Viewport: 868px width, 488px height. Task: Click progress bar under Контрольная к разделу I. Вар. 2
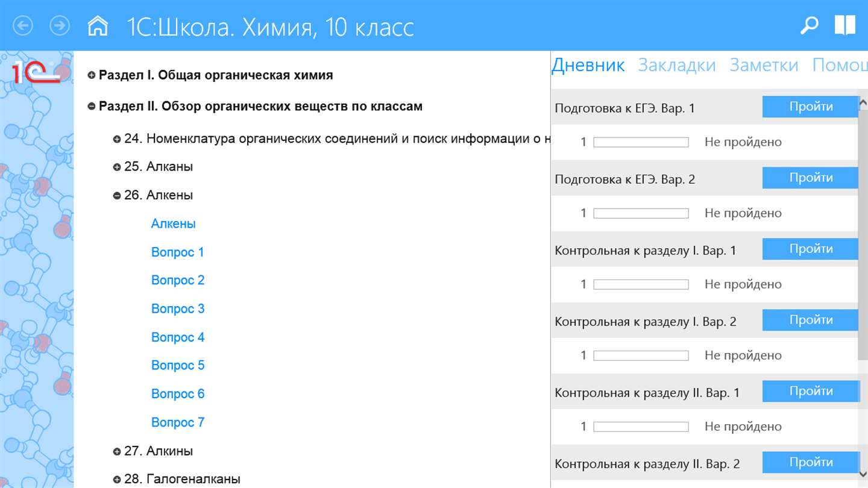click(x=641, y=355)
